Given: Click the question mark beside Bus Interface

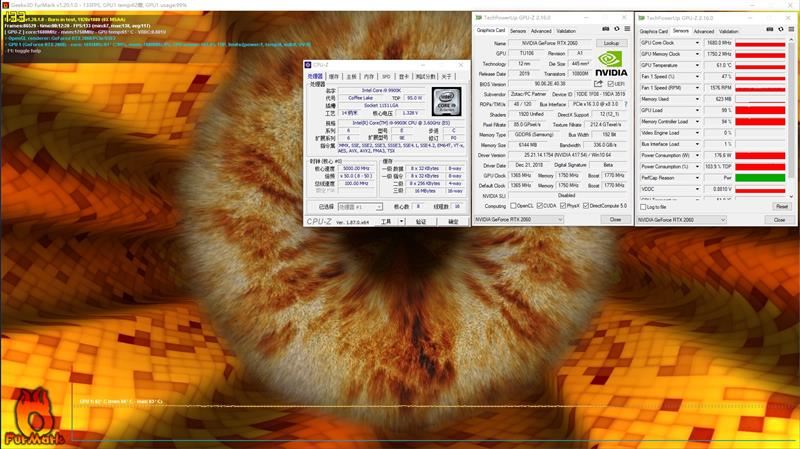Looking at the screenshot, I should tap(626, 104).
